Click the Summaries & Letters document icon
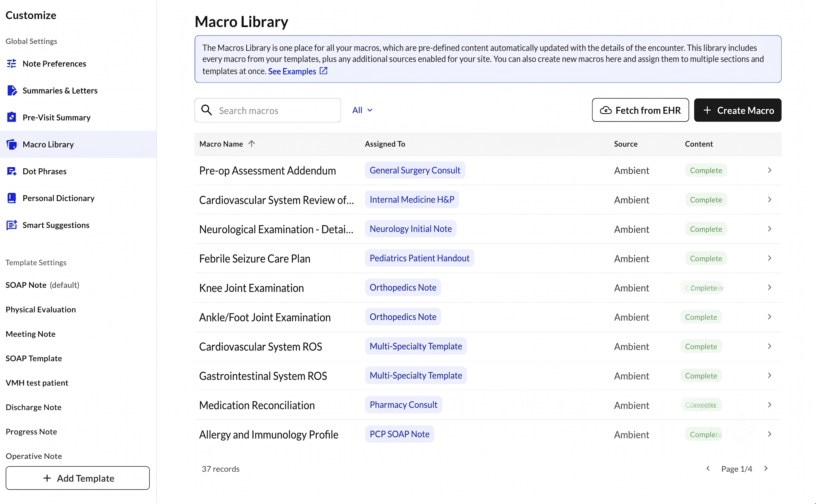The height and width of the screenshot is (504, 816). click(12, 90)
